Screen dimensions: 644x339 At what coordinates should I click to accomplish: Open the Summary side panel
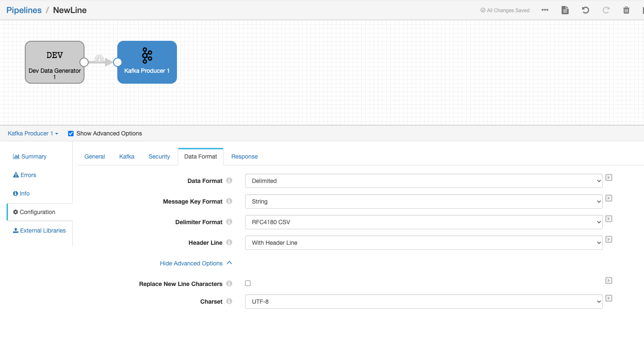click(30, 156)
